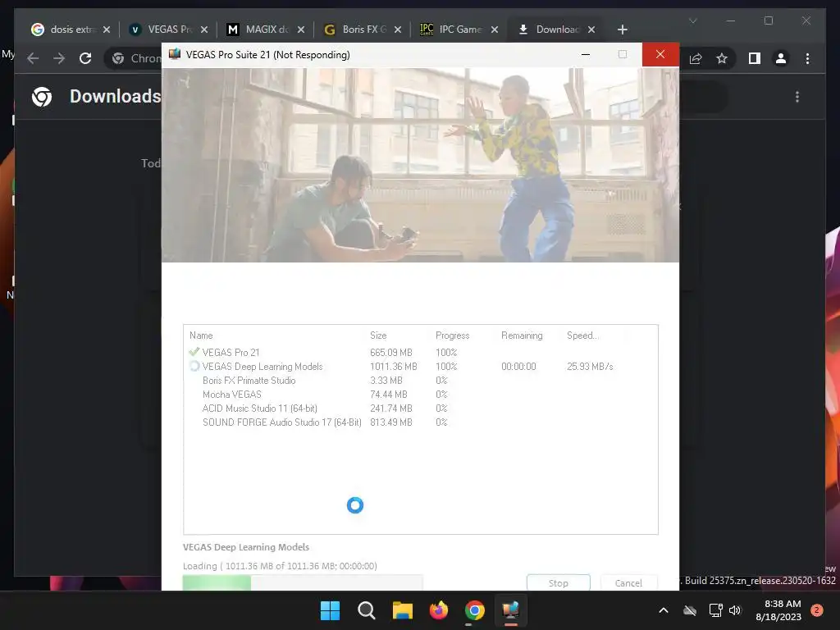Close the 'dosis extr' tab
The height and width of the screenshot is (630, 840).
(x=107, y=30)
